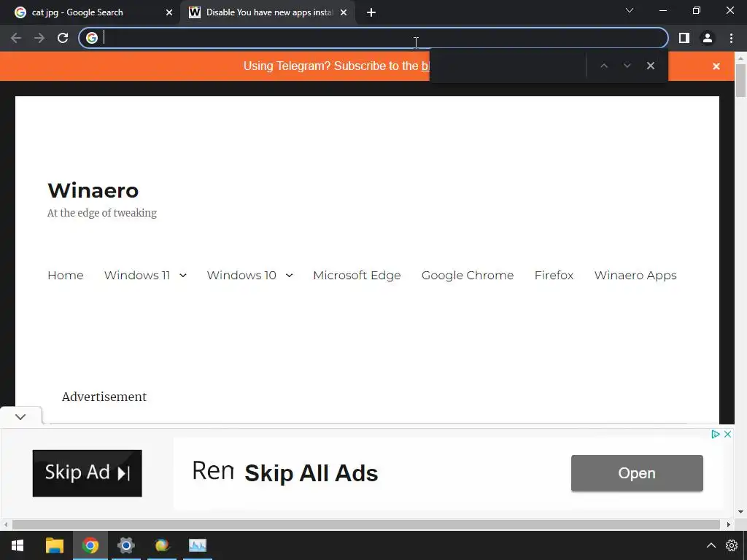
Task: Open Chrome's three-dot menu
Action: [731, 38]
